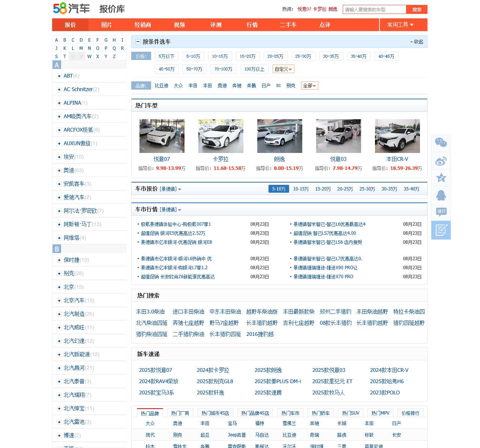Open the 自定义 price dropdown
Viewport: 480px width, 448px height.
[283, 69]
